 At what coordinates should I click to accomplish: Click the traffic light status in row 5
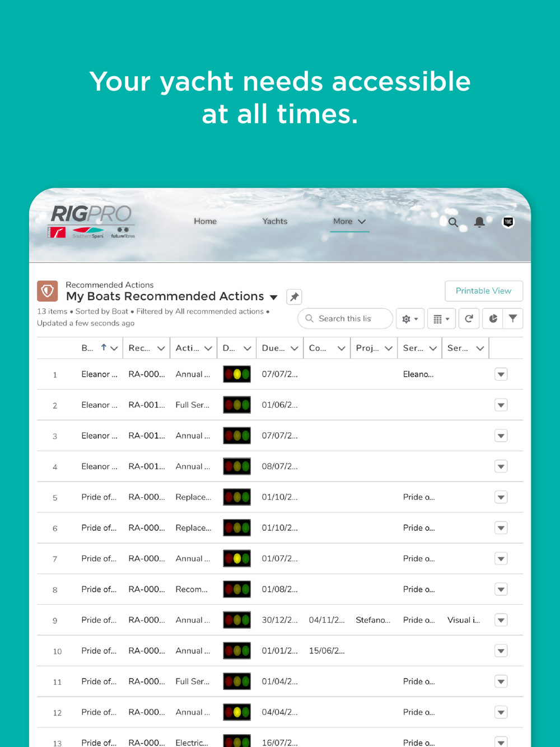[237, 497]
